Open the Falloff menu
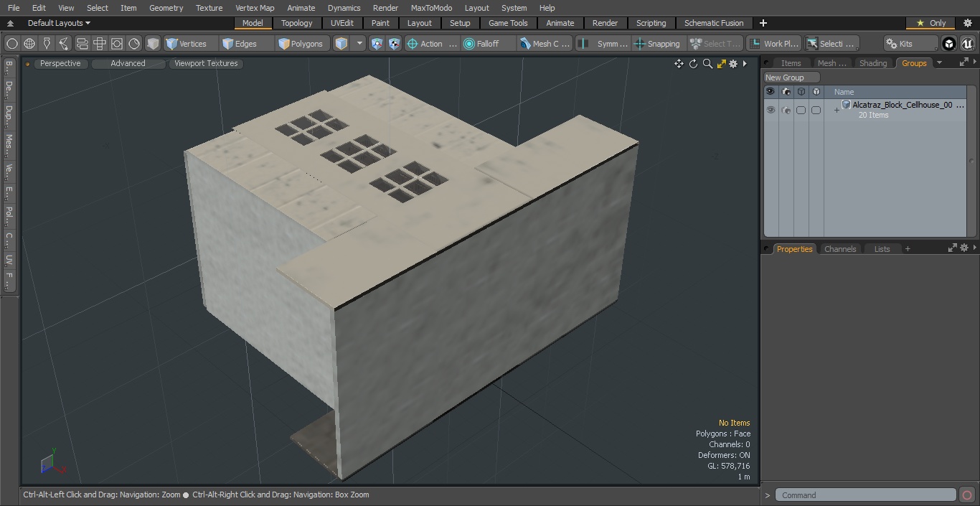 (x=488, y=44)
